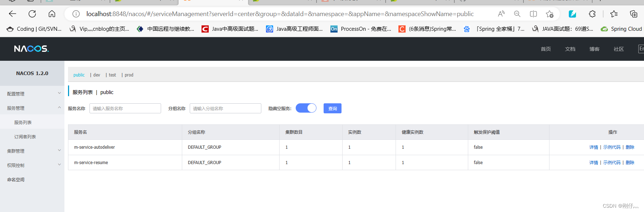
Task: Click the 分组名称 input field
Action: click(226, 108)
